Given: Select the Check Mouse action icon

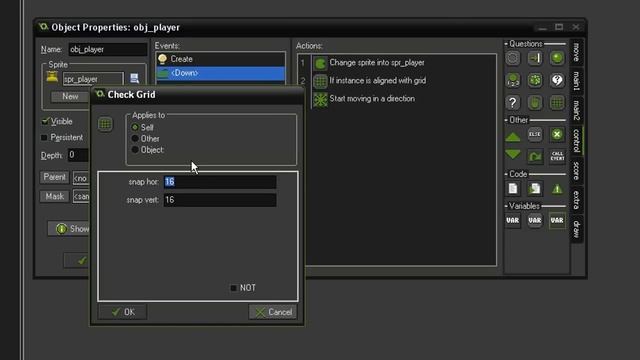Looking at the screenshot, I should tap(535, 102).
